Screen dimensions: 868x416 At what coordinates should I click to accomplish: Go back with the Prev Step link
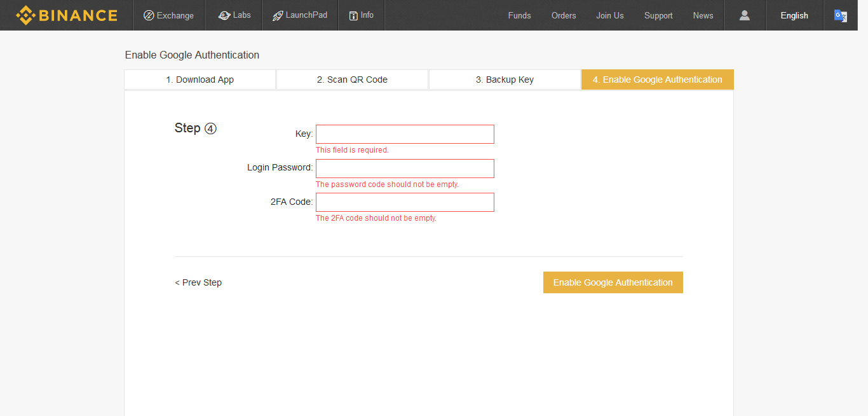tap(198, 282)
